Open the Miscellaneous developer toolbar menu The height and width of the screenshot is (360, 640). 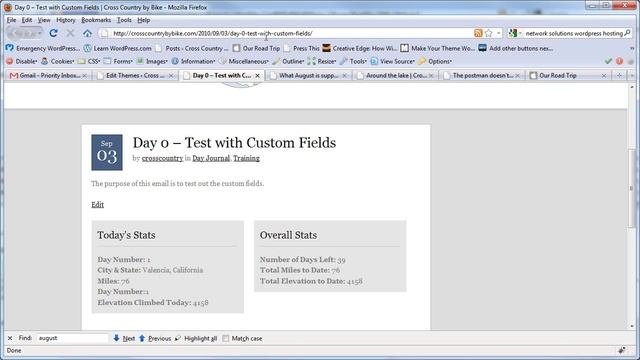click(244, 61)
